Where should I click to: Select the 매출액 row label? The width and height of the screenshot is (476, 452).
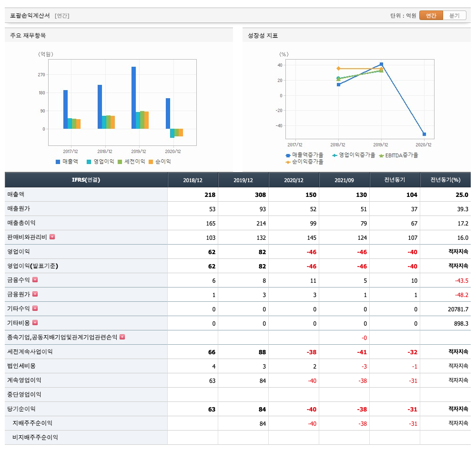click(x=16, y=194)
